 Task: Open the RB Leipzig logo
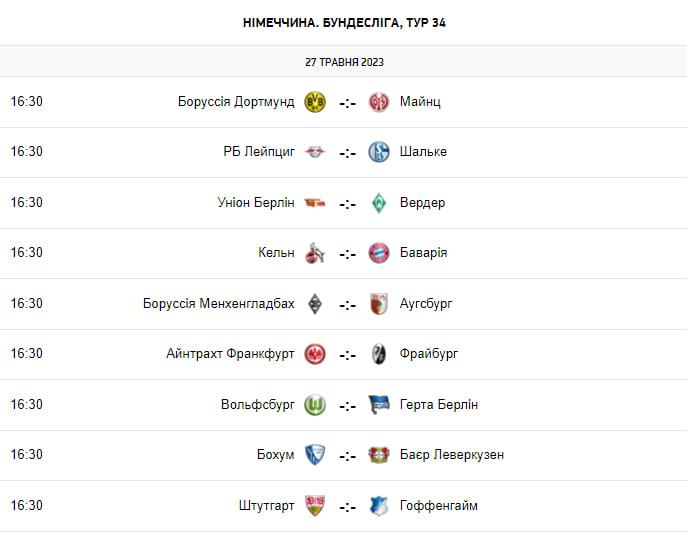tap(315, 152)
